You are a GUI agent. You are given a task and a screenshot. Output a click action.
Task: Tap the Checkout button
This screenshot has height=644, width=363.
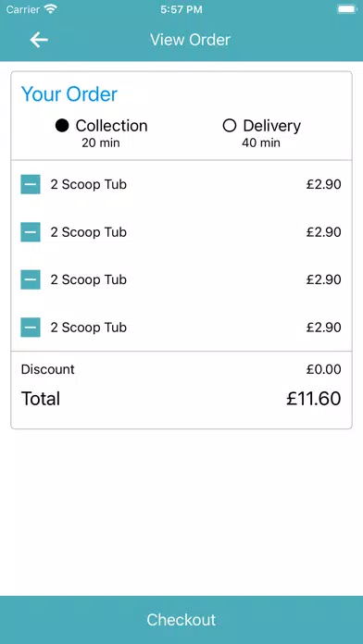181,620
